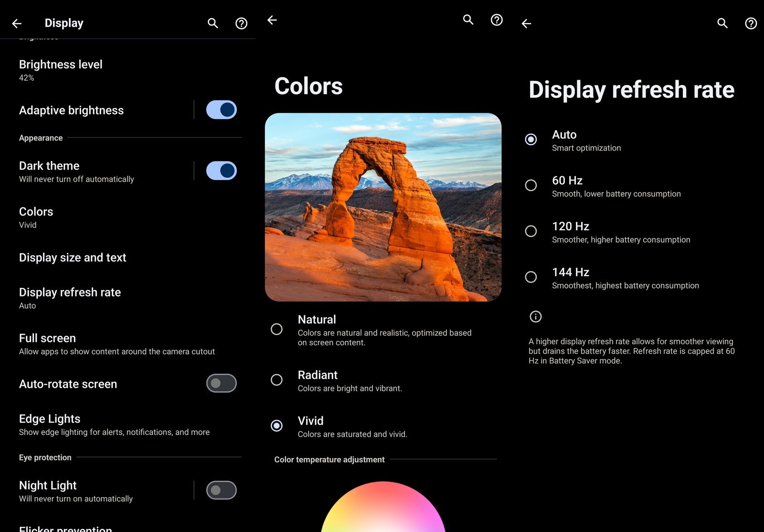Open help on Display refresh rate screen
Viewport: 764px width, 532px height.
tap(751, 23)
